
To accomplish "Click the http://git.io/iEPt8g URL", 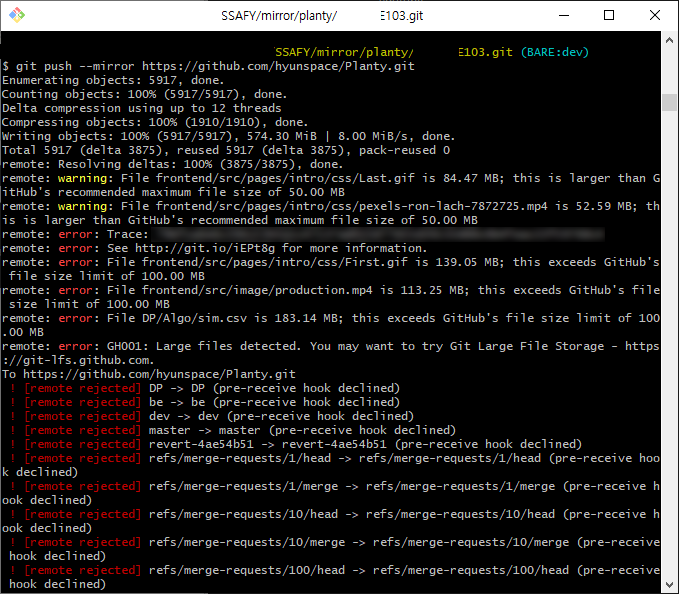I will 205,248.
